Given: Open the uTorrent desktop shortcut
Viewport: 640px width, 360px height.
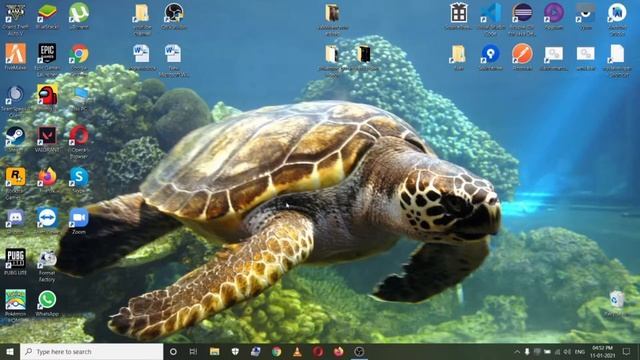Looking at the screenshot, I should click(x=79, y=16).
